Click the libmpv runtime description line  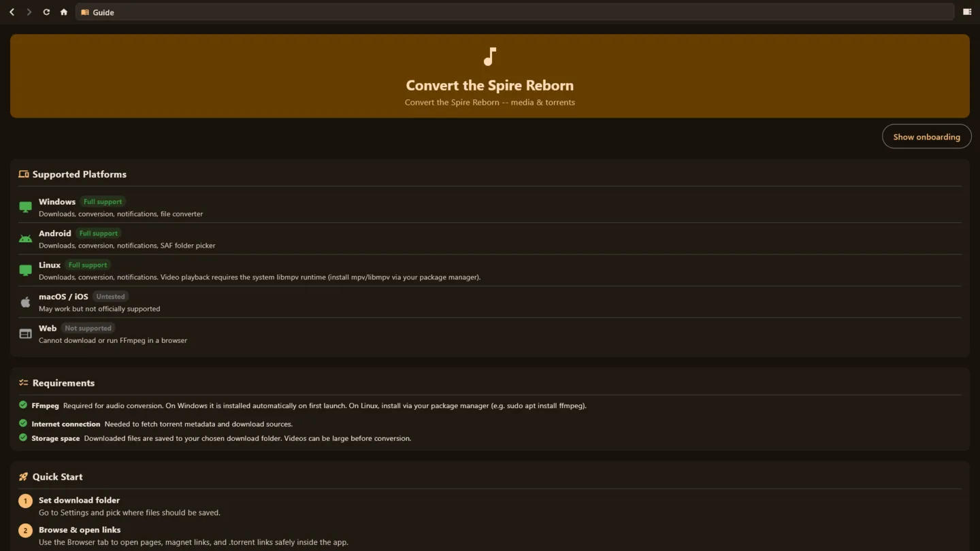click(x=259, y=277)
